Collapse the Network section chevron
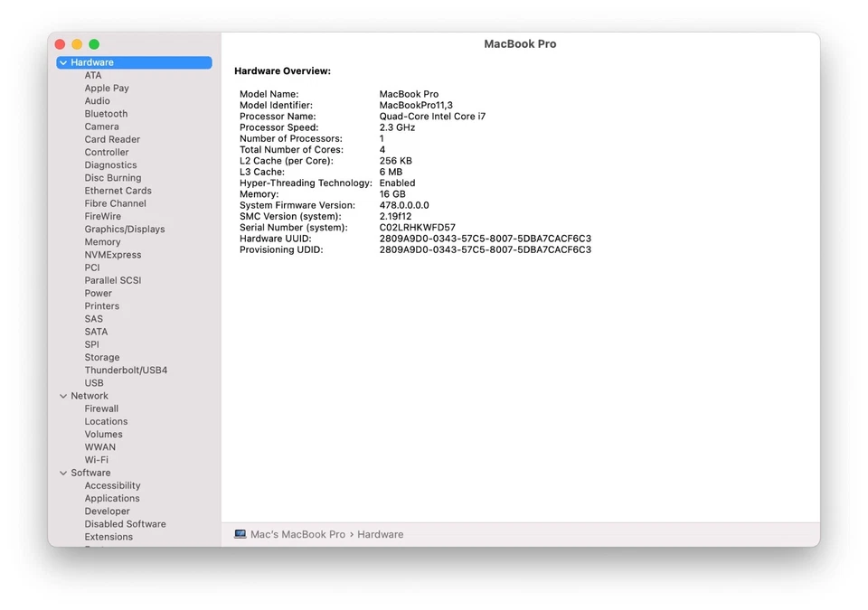 click(62, 395)
